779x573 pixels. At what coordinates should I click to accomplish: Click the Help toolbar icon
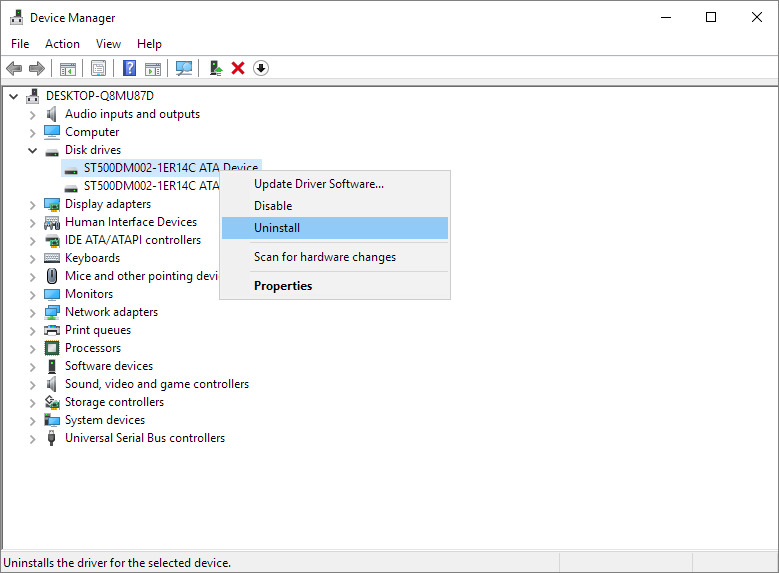(x=129, y=68)
